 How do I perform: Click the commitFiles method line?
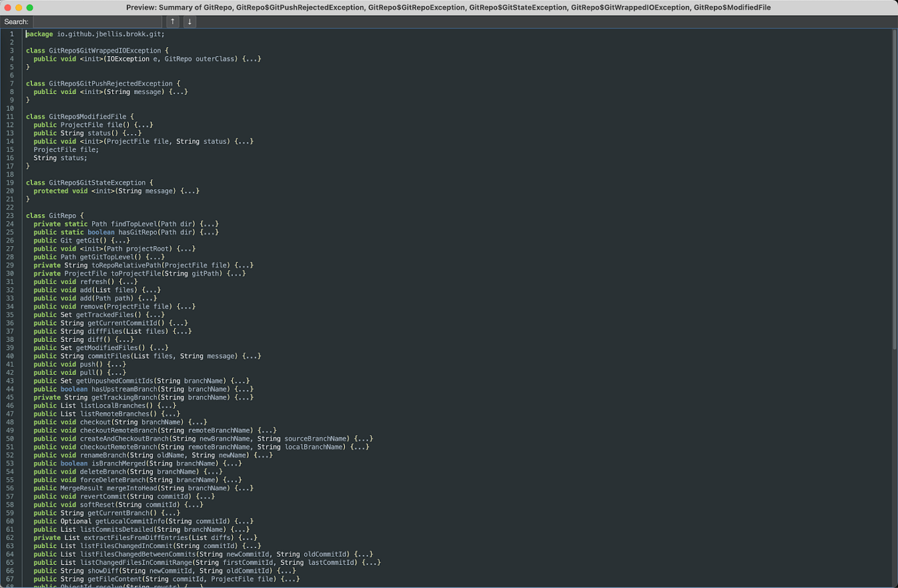(147, 356)
